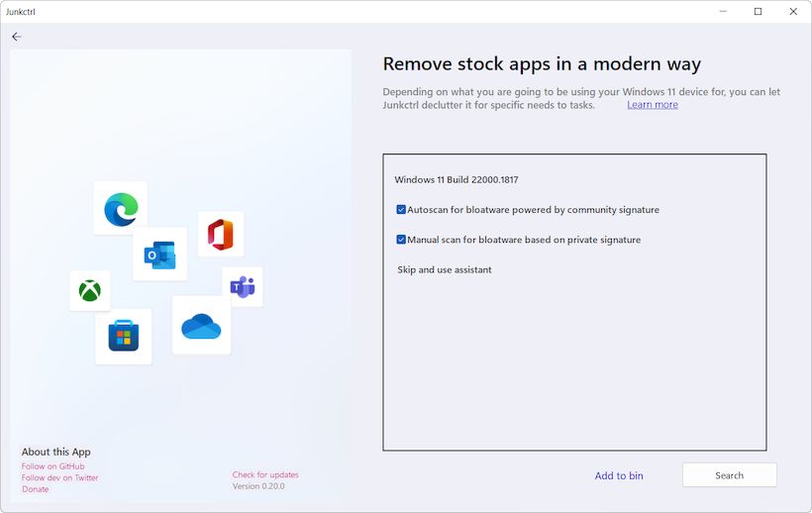Maximize the Junkctrl window
The image size is (812, 513).
[x=758, y=12]
